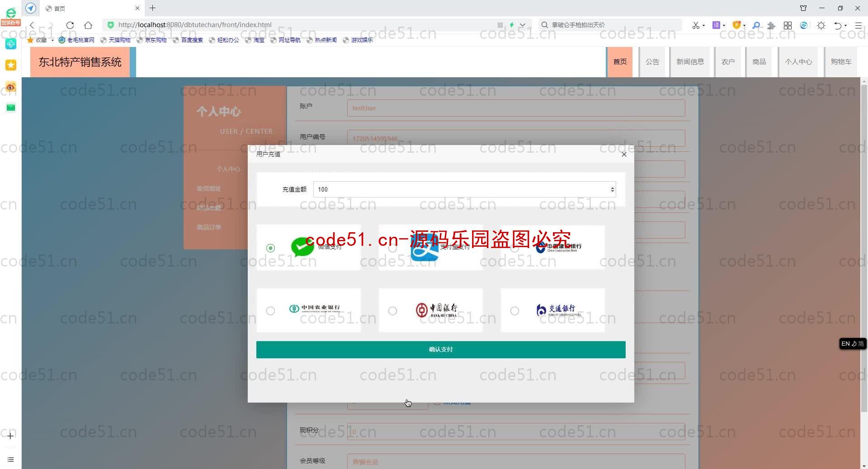Go to browser home page icon

[x=88, y=25]
